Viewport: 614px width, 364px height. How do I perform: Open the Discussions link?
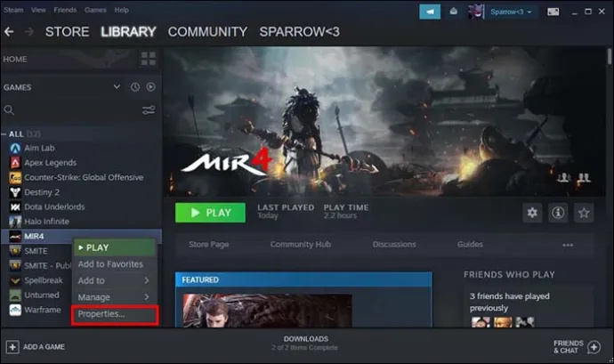[394, 245]
